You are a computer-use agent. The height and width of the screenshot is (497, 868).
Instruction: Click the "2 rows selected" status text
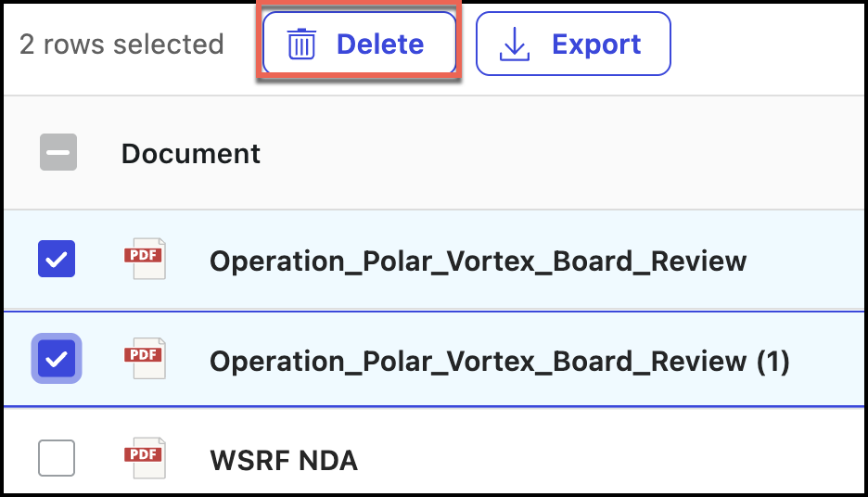click(121, 45)
